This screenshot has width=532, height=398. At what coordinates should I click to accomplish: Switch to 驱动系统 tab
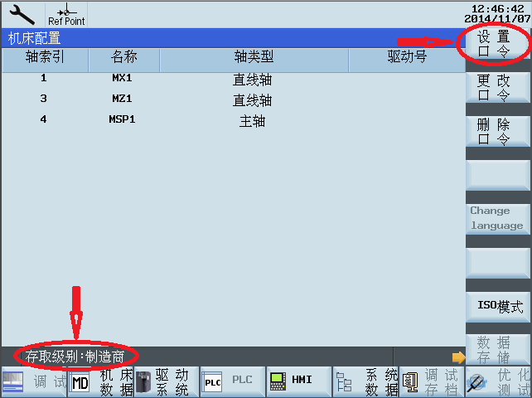pyautogui.click(x=167, y=381)
